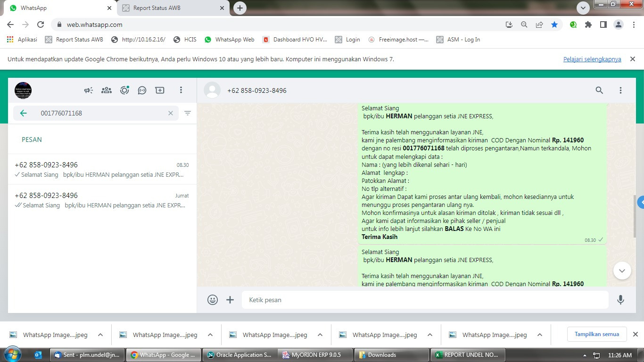This screenshot has height=362, width=644.
Task: Toggle the chat filter icon
Action: coord(188,113)
